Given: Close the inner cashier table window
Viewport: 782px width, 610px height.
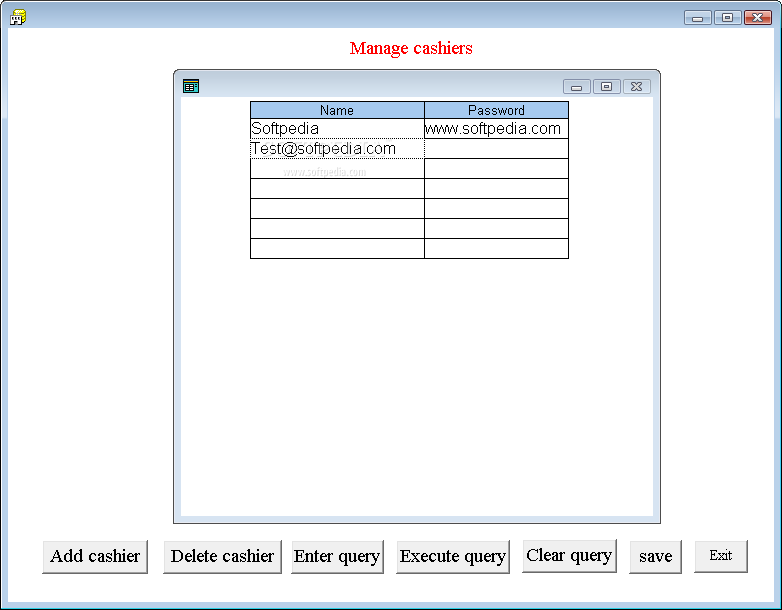Looking at the screenshot, I should [636, 87].
